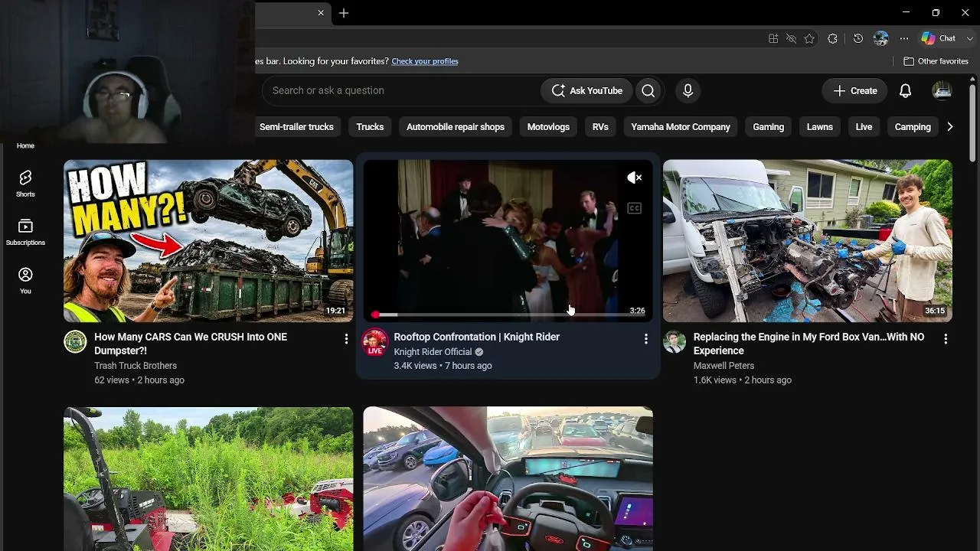Choose the Motovlogs chip

point(548,127)
